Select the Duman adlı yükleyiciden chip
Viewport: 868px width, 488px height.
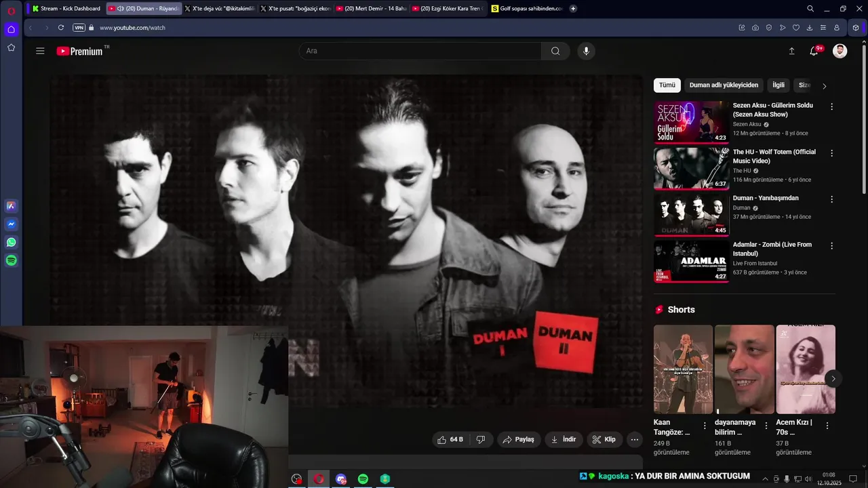724,85
